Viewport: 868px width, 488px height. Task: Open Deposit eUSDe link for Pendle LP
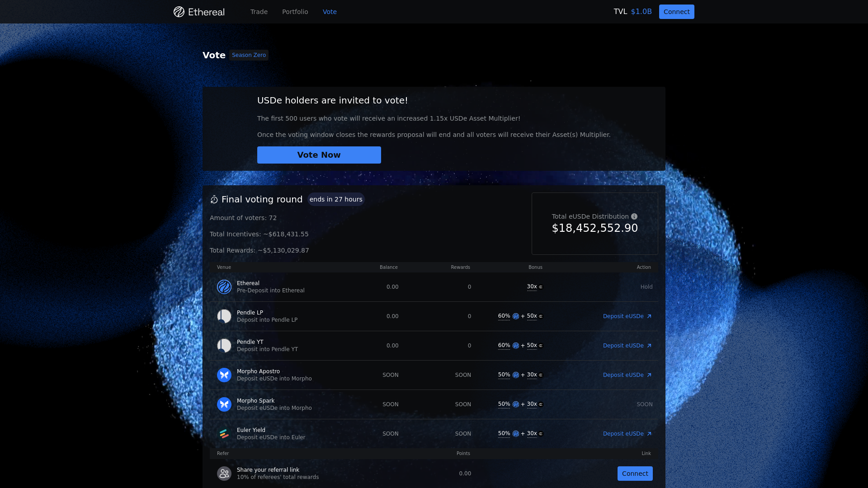click(627, 316)
